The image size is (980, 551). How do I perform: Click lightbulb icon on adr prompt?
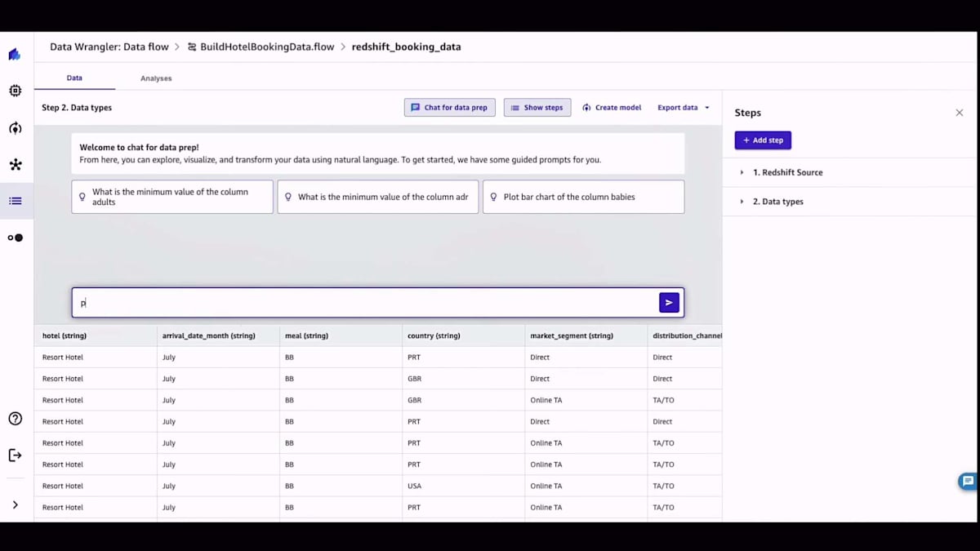(287, 197)
